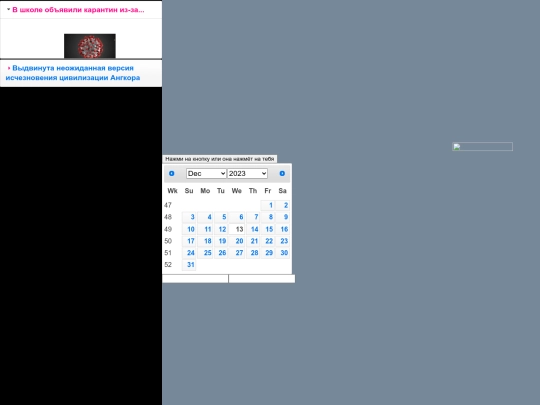Choose day 19 in calendar
The width and height of the screenshot is (540, 405).
coord(221,241)
